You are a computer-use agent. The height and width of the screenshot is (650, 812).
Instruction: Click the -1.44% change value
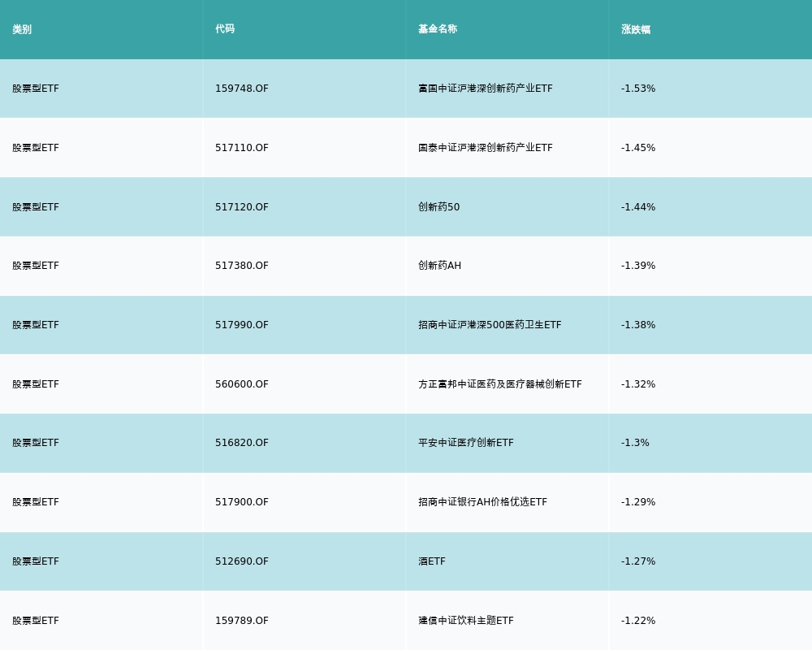click(638, 207)
